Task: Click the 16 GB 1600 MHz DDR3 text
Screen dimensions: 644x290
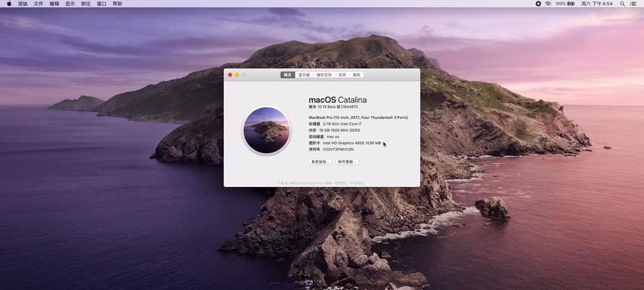Action: point(339,130)
